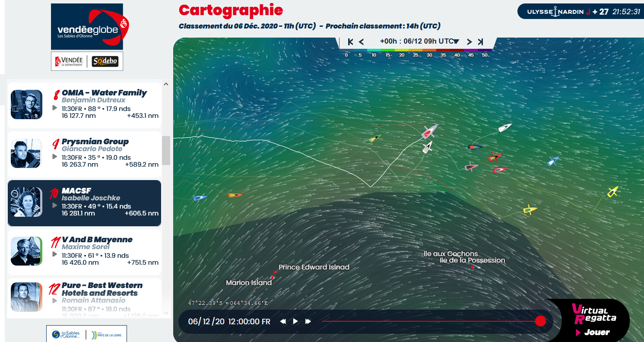Image resolution: width=644 pixels, height=342 pixels.
Task: Click the Prince Edward Islnad map label
Action: coord(314,267)
